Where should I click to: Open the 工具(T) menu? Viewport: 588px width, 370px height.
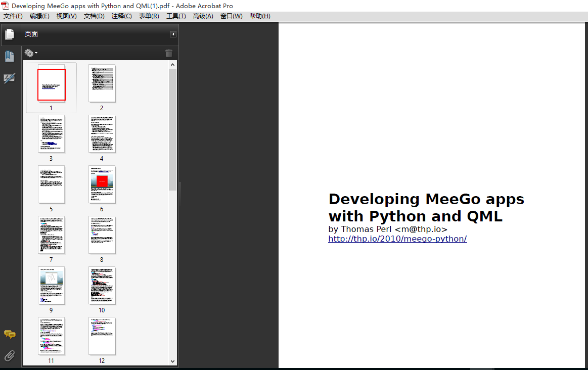pyautogui.click(x=176, y=16)
